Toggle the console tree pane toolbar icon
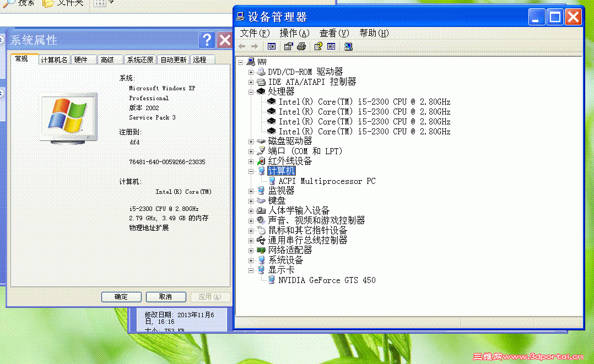Viewport: 594px width, 364px height. point(272,46)
